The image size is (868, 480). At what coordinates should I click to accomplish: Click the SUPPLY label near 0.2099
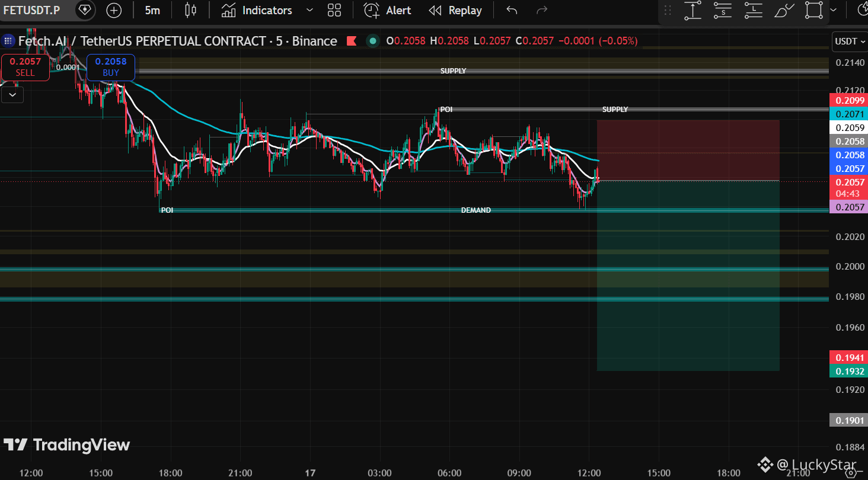[615, 109]
